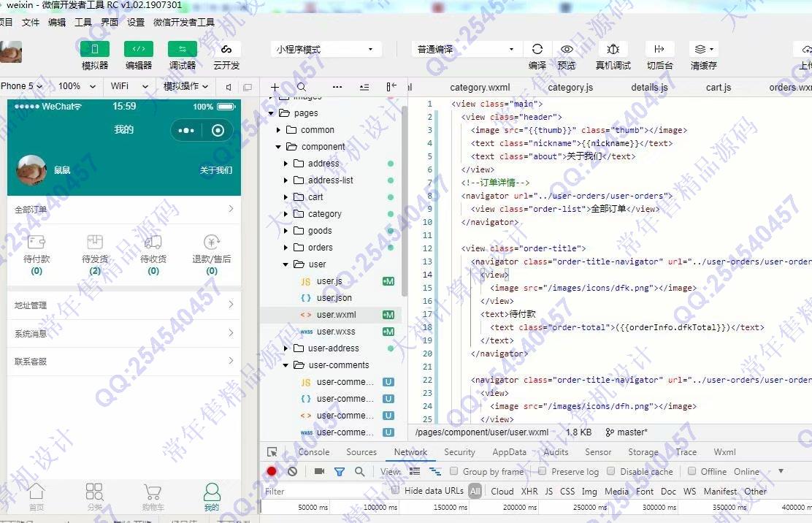This screenshot has width=812, height=523.
Task: Open 全部订单 row in simulator
Action: click(x=123, y=209)
